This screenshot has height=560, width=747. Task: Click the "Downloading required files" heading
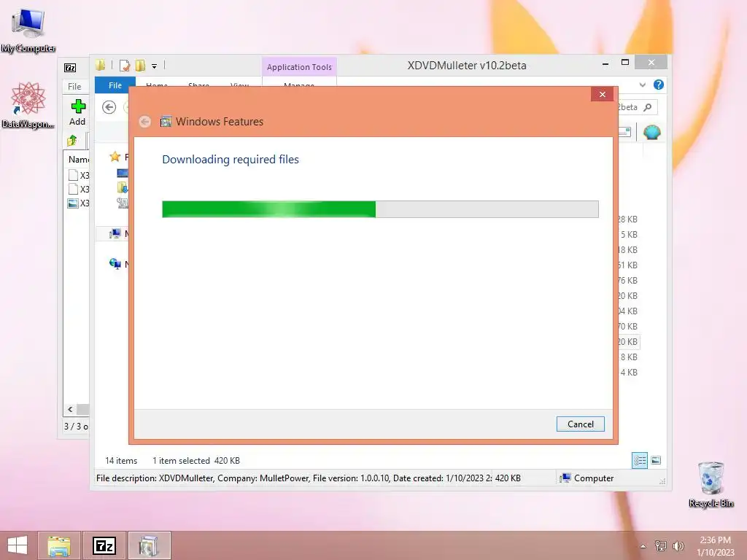(x=231, y=160)
